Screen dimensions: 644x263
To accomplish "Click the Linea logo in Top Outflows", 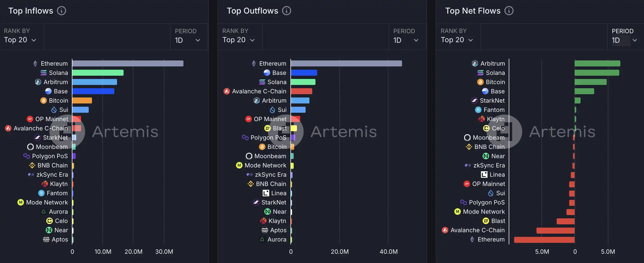I will 266,193.
